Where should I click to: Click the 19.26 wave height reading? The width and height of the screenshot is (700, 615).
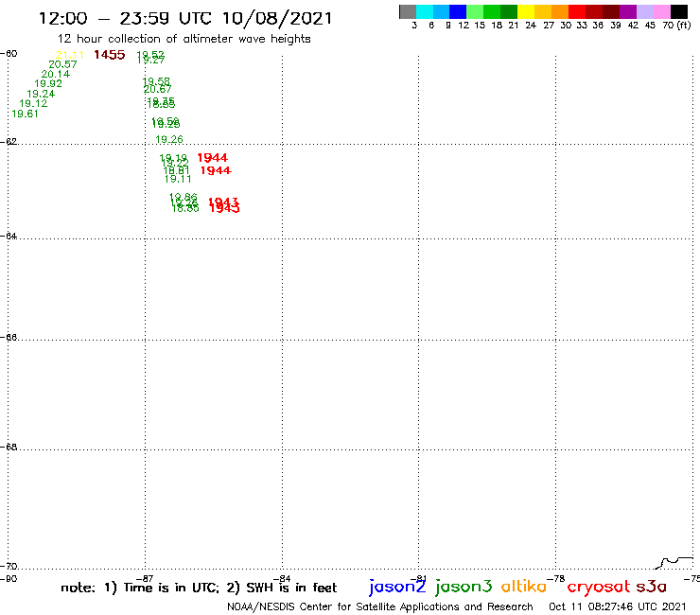[169, 139]
